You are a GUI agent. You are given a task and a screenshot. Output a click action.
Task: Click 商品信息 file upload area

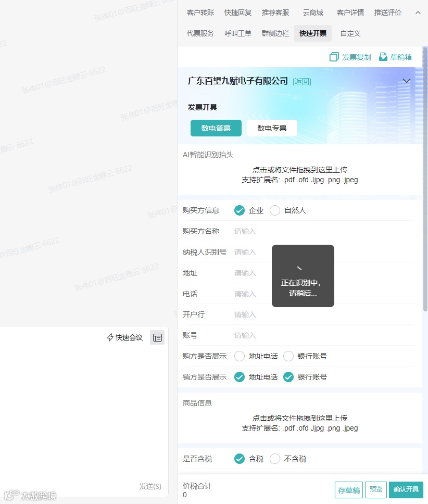tap(299, 423)
